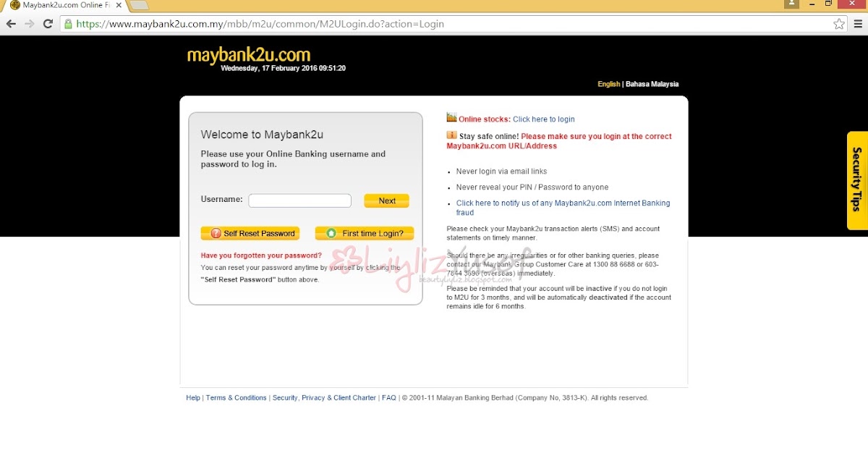This screenshot has width=868, height=456.
Task: Click the Next button
Action: point(386,200)
